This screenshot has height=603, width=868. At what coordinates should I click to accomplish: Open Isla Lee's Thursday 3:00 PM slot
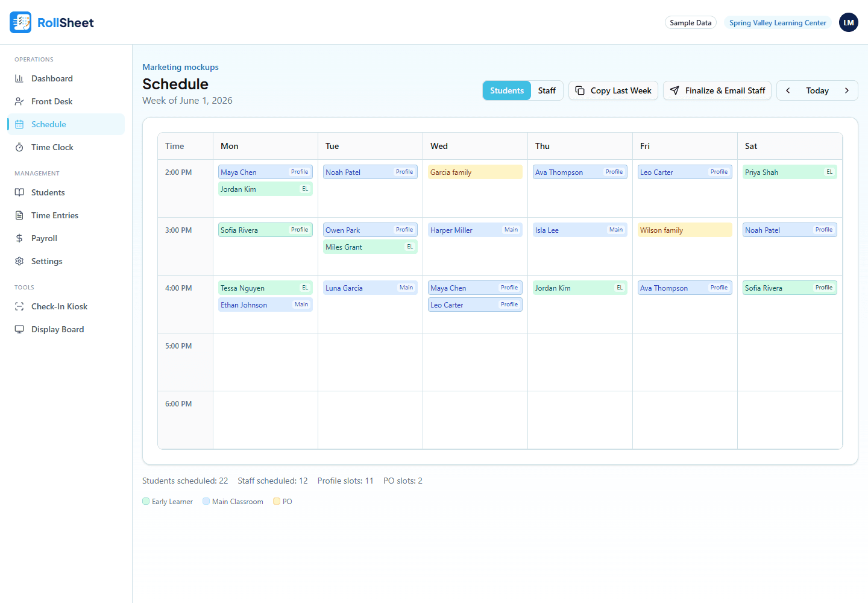pyautogui.click(x=580, y=230)
